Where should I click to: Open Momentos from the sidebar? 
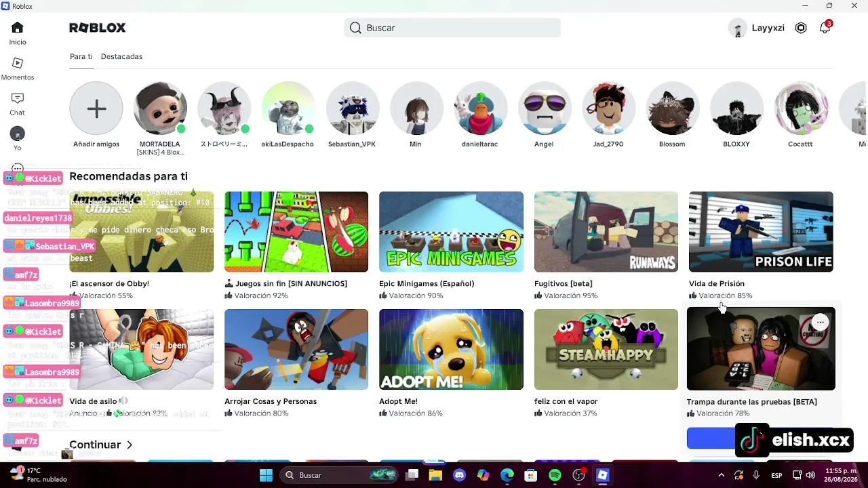18,68
